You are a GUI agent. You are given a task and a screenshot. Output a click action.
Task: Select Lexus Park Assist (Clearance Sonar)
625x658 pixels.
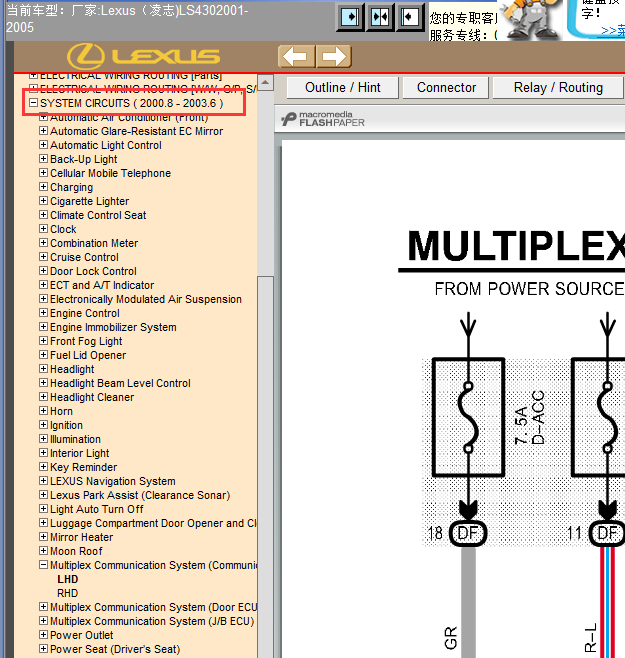pos(140,495)
